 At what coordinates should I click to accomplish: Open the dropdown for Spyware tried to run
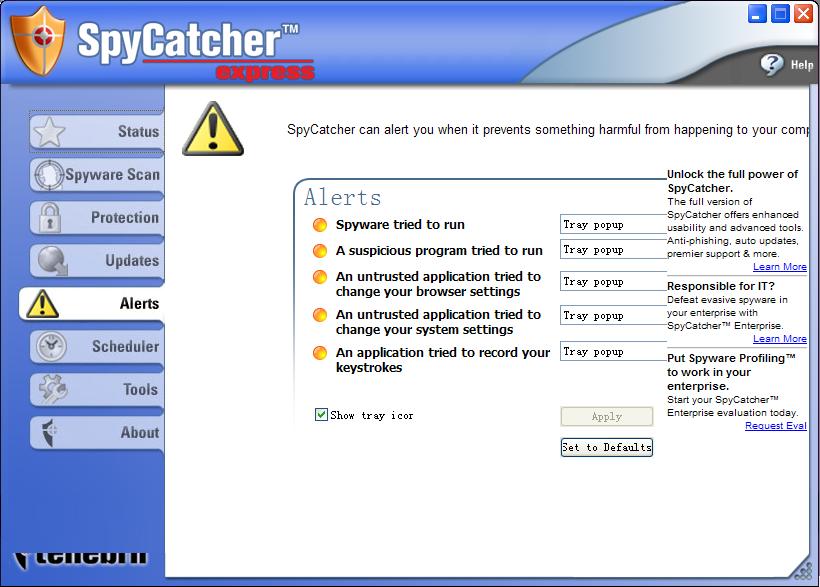click(613, 224)
